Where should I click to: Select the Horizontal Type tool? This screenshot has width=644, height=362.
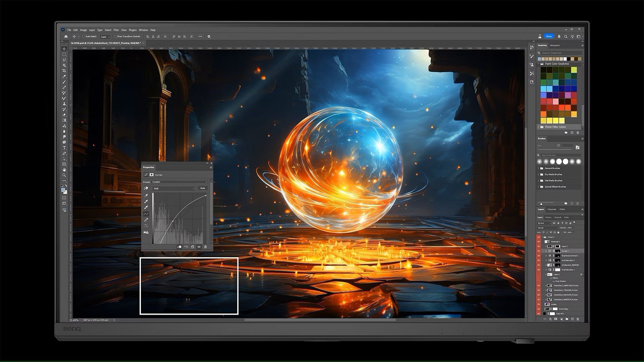[x=64, y=148]
